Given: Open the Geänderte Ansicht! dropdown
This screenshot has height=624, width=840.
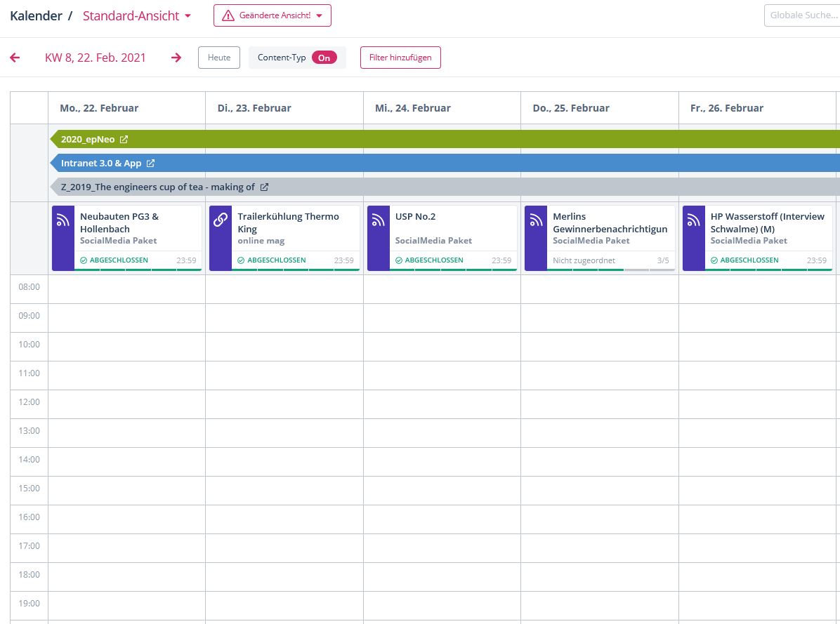Looking at the screenshot, I should click(272, 15).
